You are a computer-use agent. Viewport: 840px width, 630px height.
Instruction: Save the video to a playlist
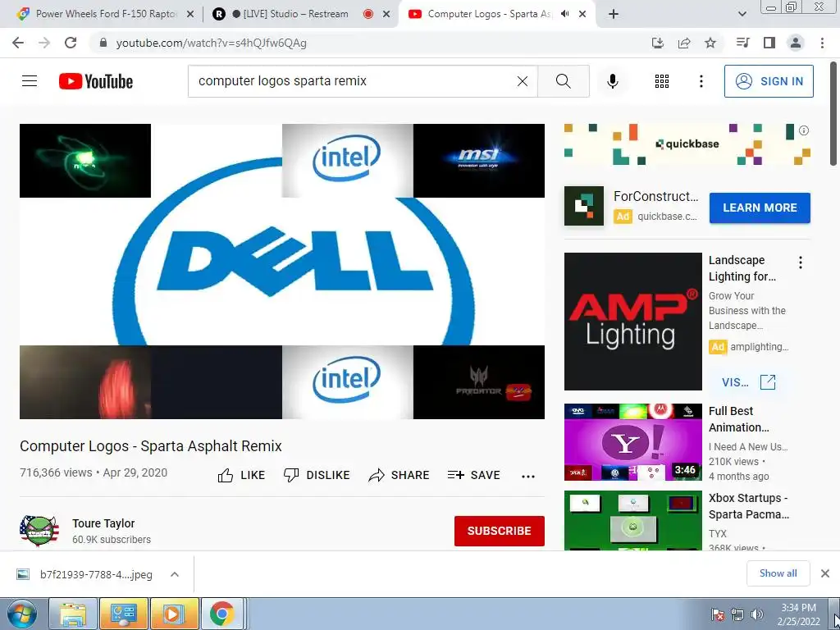(x=473, y=475)
